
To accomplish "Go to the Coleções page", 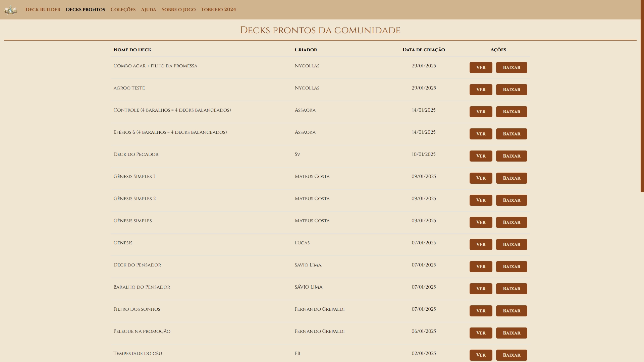I will pyautogui.click(x=123, y=9).
